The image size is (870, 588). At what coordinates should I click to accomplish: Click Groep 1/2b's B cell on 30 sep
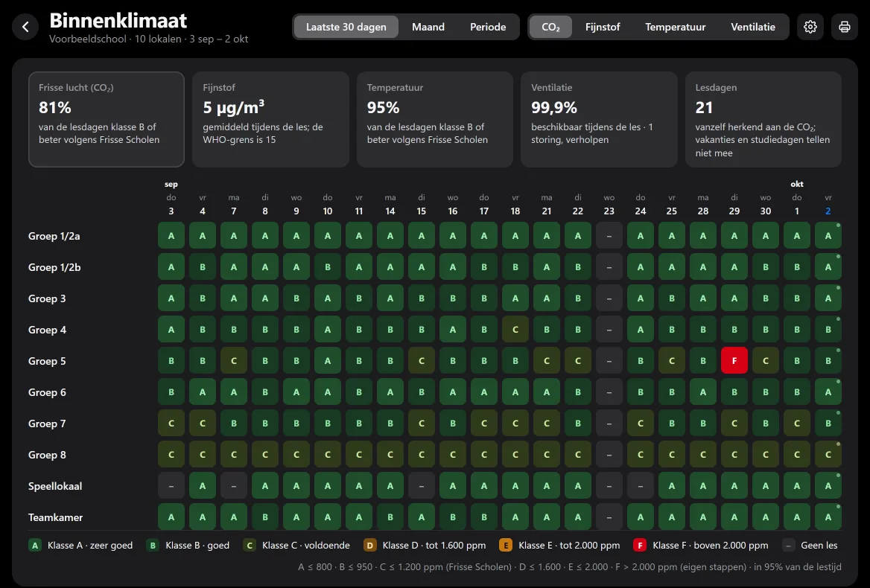coord(766,267)
